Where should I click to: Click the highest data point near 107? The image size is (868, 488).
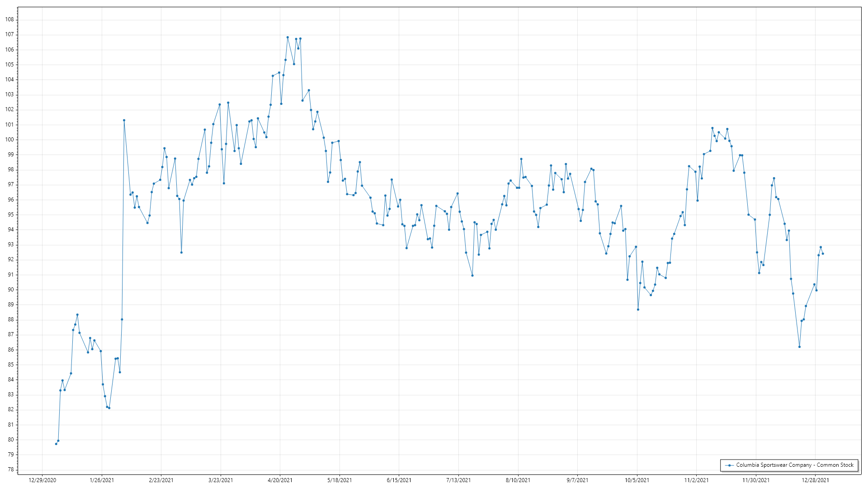(288, 38)
